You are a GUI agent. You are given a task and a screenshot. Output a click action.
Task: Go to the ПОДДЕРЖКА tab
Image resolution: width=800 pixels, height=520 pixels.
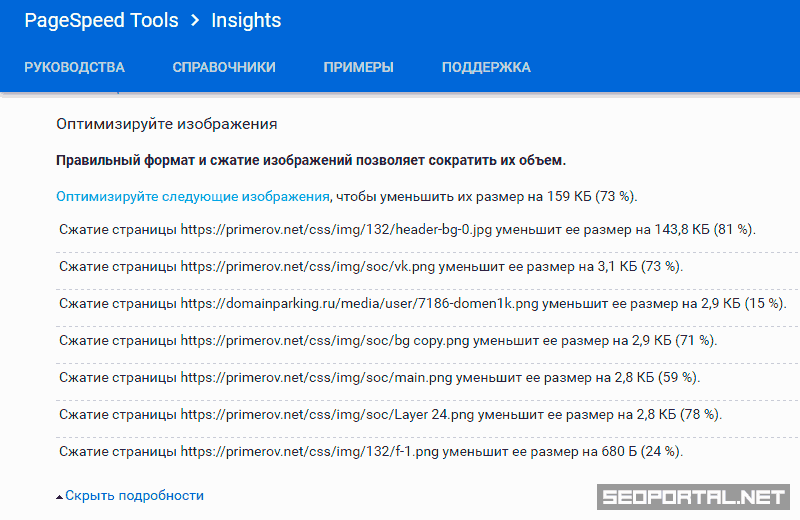point(486,67)
